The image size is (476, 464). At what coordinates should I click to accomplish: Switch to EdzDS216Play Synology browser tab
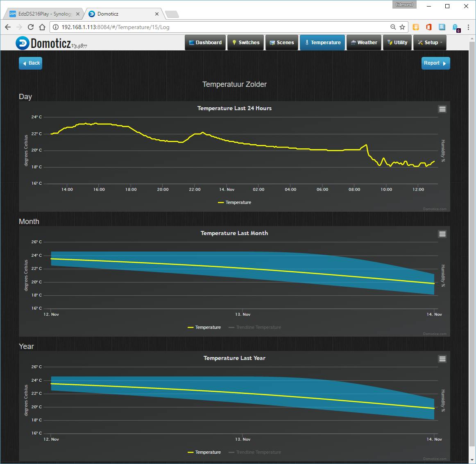[44, 14]
